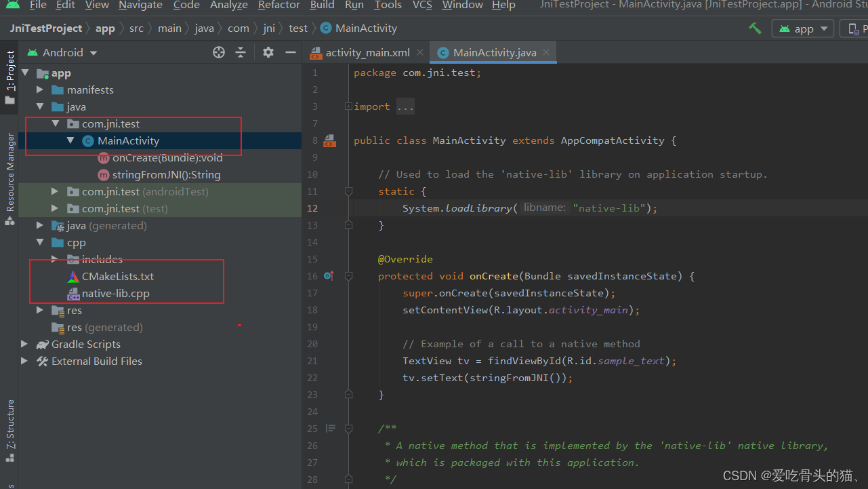
Task: Expand External Build Files node
Action: click(25, 361)
